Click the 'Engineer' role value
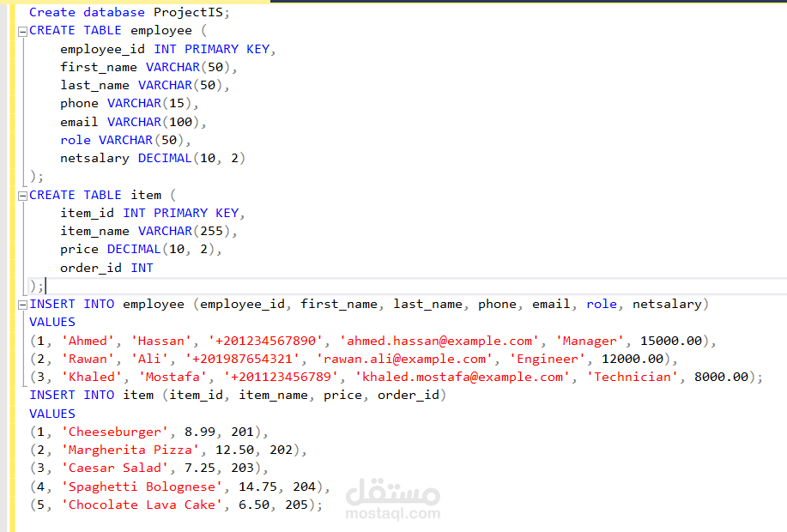This screenshot has width=787, height=532. pos(547,360)
